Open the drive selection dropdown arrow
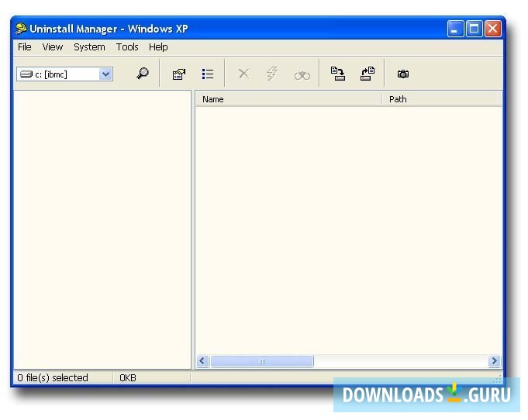 [105, 74]
